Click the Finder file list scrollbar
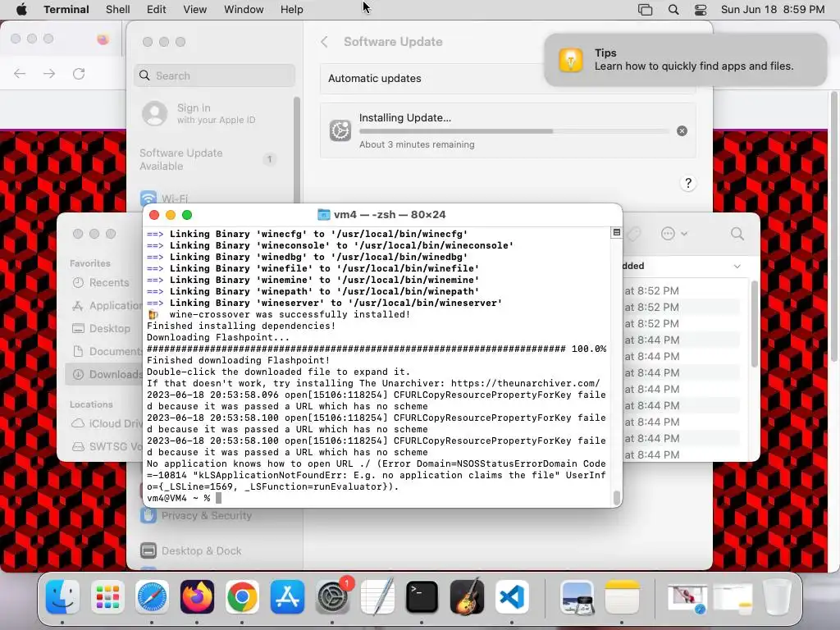Viewport: 840px width, 630px height. pyautogui.click(x=755, y=324)
